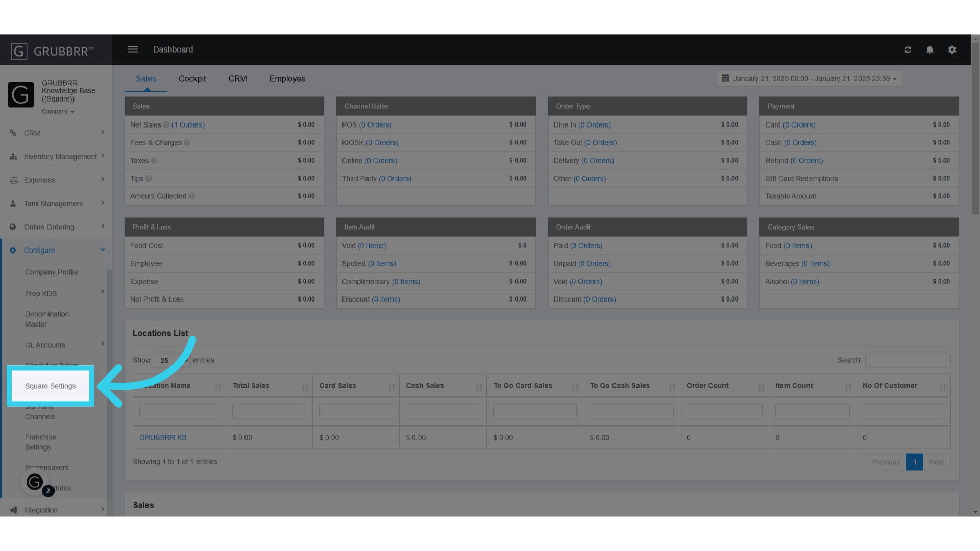Click the Configure gear icon
This screenshot has height=551, width=980.
[x=13, y=251]
